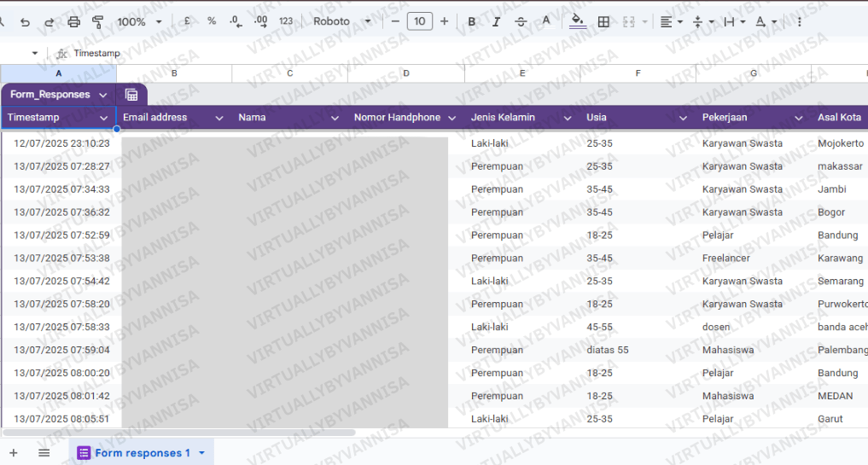Toggle Bold formatting
Image resolution: width=868 pixels, height=465 pixels.
pos(472,21)
